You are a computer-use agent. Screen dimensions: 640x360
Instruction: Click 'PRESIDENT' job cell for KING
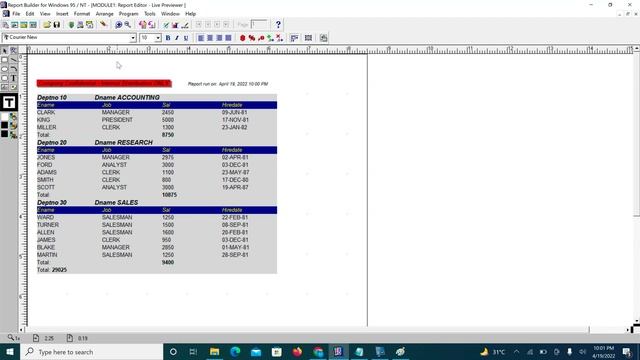click(x=117, y=120)
